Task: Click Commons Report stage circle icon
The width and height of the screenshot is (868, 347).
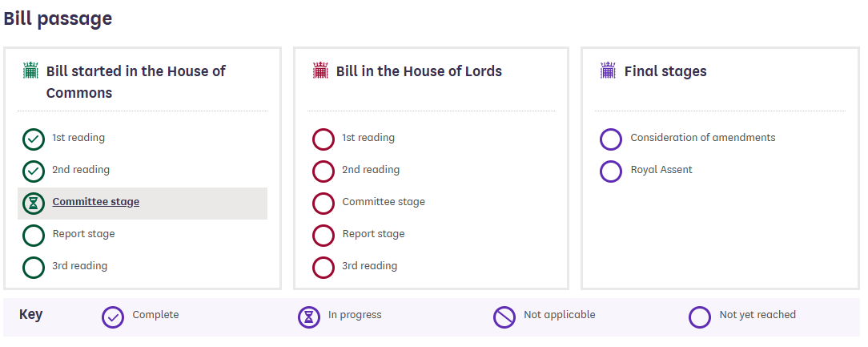Action: (34, 236)
